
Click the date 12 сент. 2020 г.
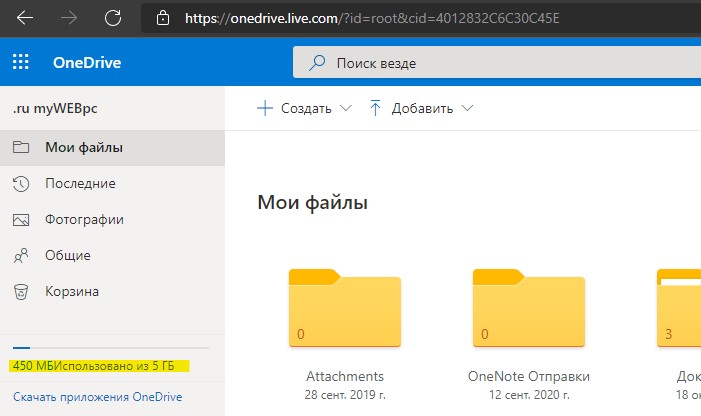click(529, 395)
